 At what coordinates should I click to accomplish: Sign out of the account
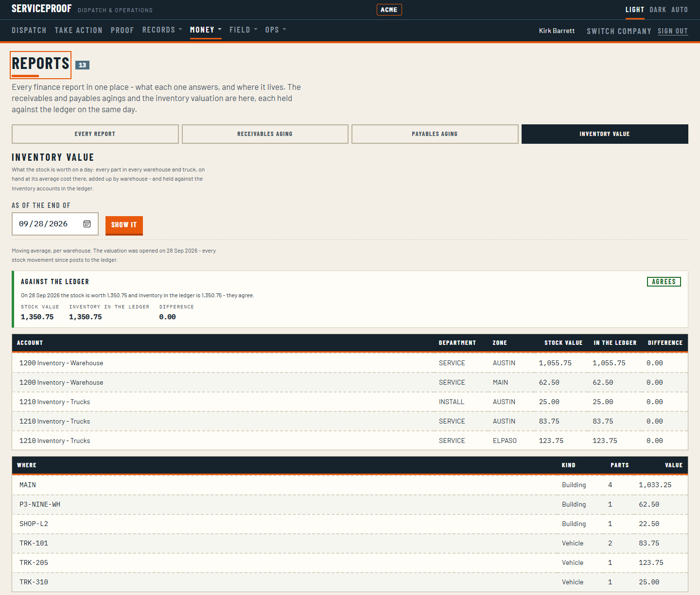pyautogui.click(x=673, y=31)
